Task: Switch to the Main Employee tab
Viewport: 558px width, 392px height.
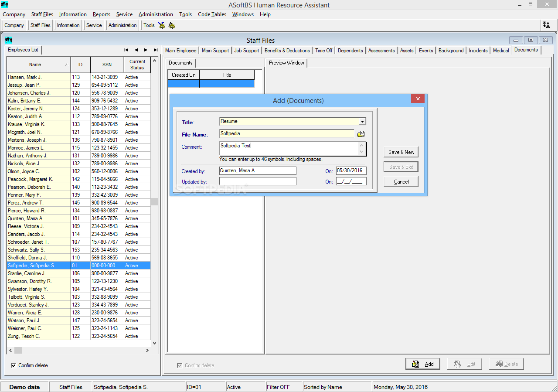Action: point(181,51)
